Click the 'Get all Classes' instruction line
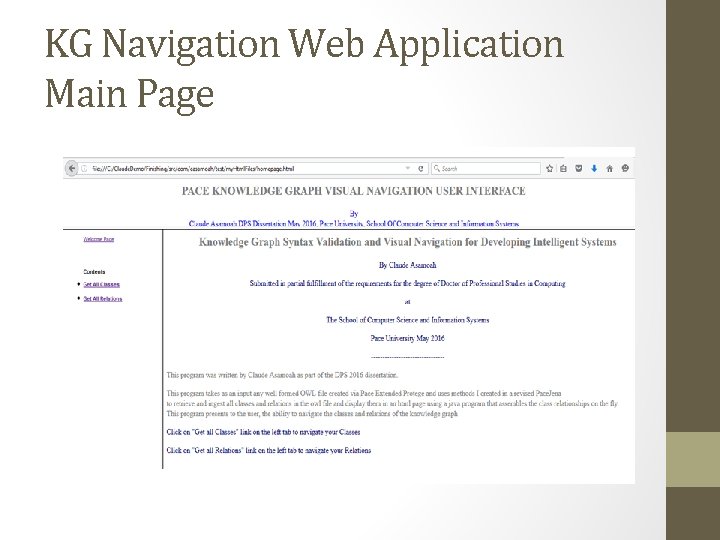Screen dimensions: 720x540 coord(263,432)
